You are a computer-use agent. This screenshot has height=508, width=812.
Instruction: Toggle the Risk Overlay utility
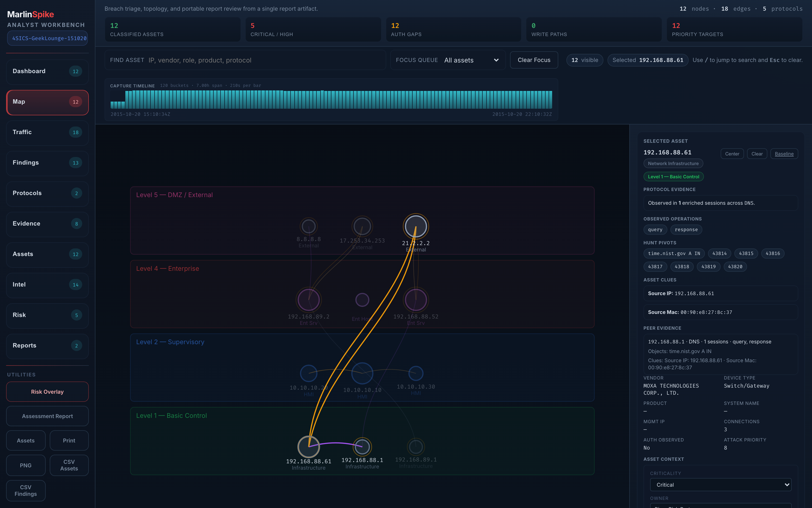(47, 392)
